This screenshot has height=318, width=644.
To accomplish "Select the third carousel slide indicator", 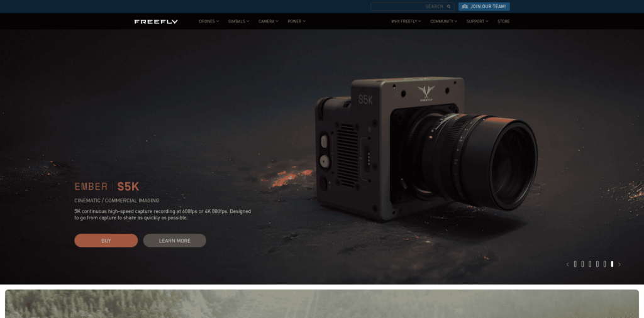I will click(x=590, y=264).
